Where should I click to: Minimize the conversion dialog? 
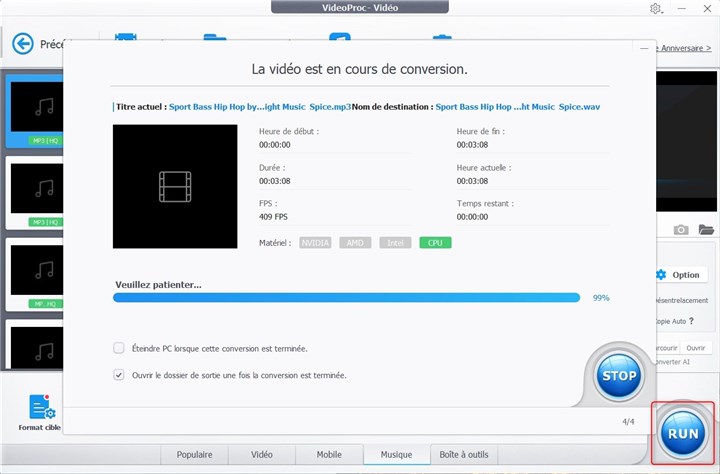(644, 48)
